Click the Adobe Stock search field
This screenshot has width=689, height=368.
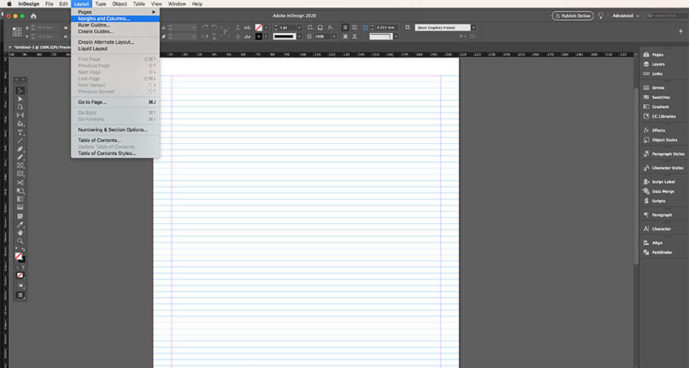pos(667,16)
